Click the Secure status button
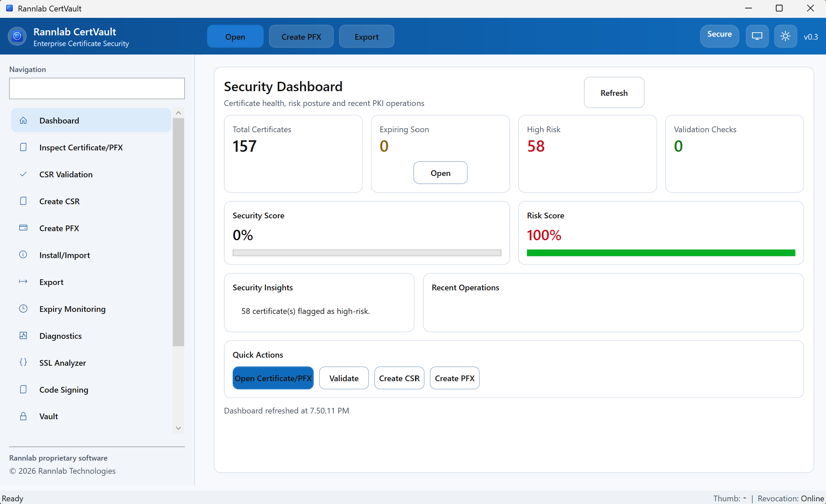Image resolution: width=826 pixels, height=504 pixels. [719, 36]
